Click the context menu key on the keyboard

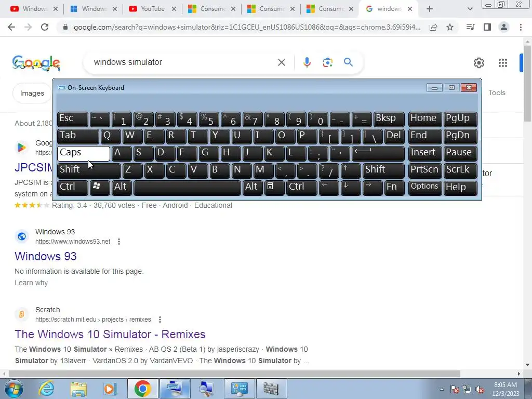click(274, 188)
